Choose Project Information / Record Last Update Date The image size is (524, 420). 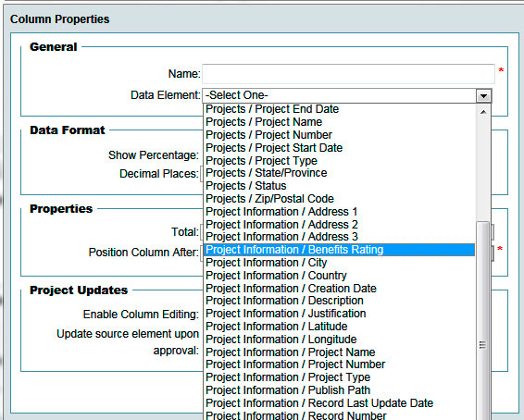(x=339, y=403)
